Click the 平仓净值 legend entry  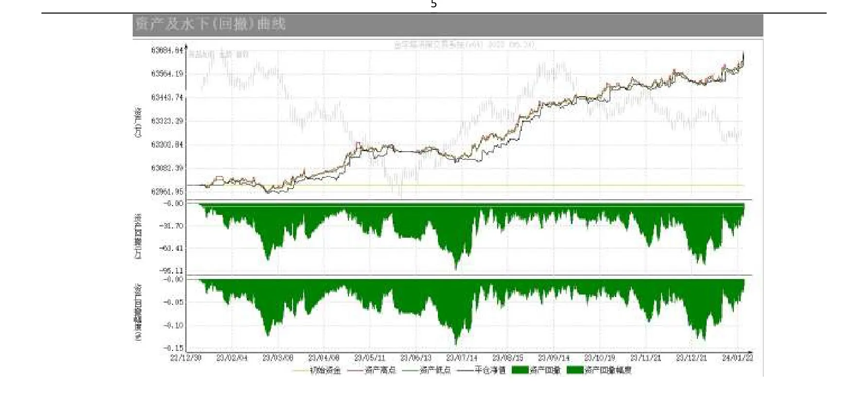(482, 370)
